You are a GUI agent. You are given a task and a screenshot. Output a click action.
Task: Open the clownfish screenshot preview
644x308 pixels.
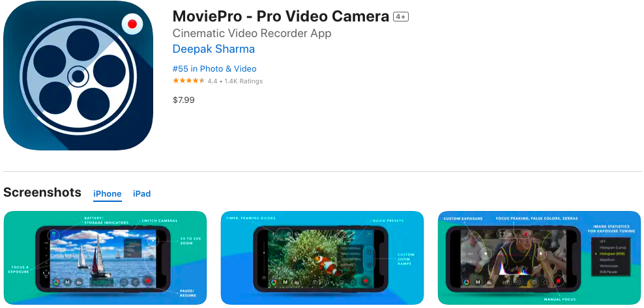tap(323, 258)
